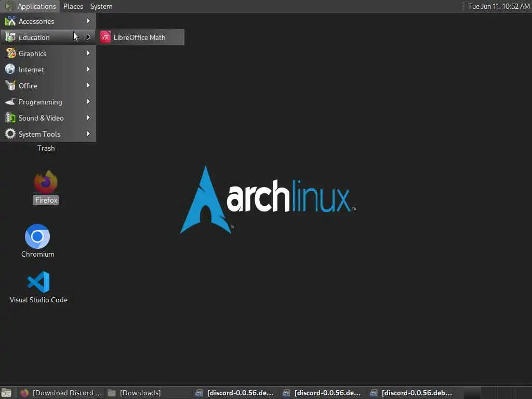
Task: Click the Graphics palette icon
Action: click(10, 54)
